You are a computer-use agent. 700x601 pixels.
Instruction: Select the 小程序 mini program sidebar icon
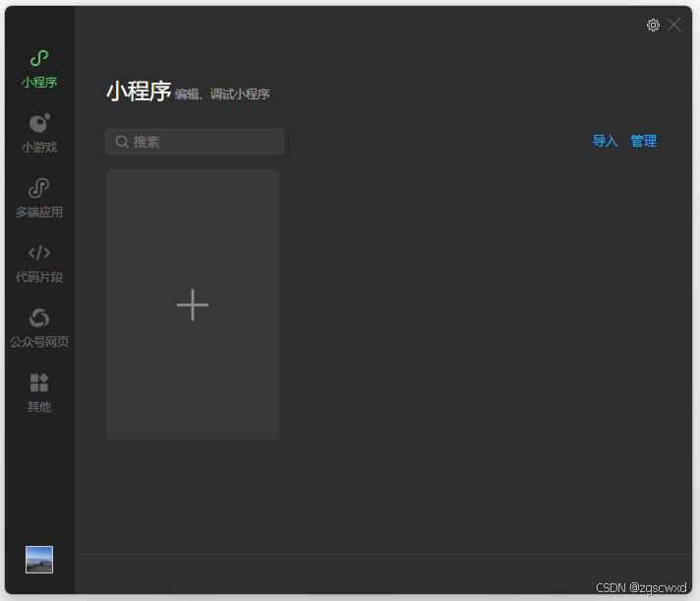[39, 58]
